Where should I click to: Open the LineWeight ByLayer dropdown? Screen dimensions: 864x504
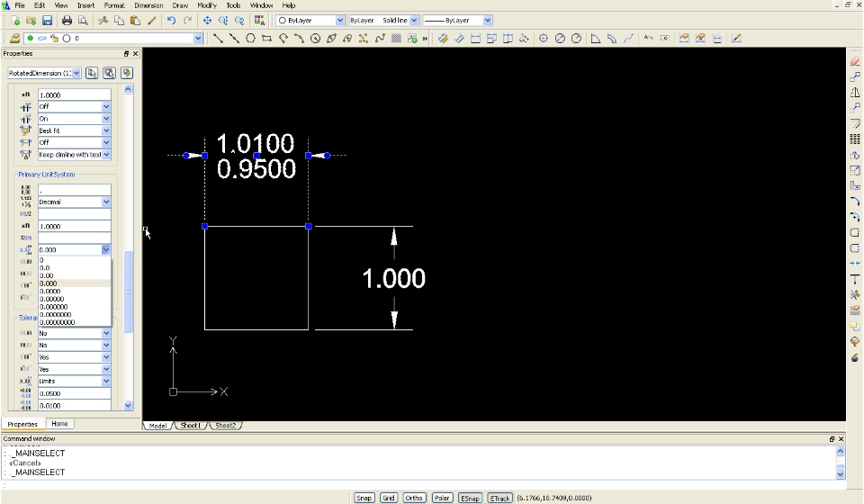click(x=488, y=21)
